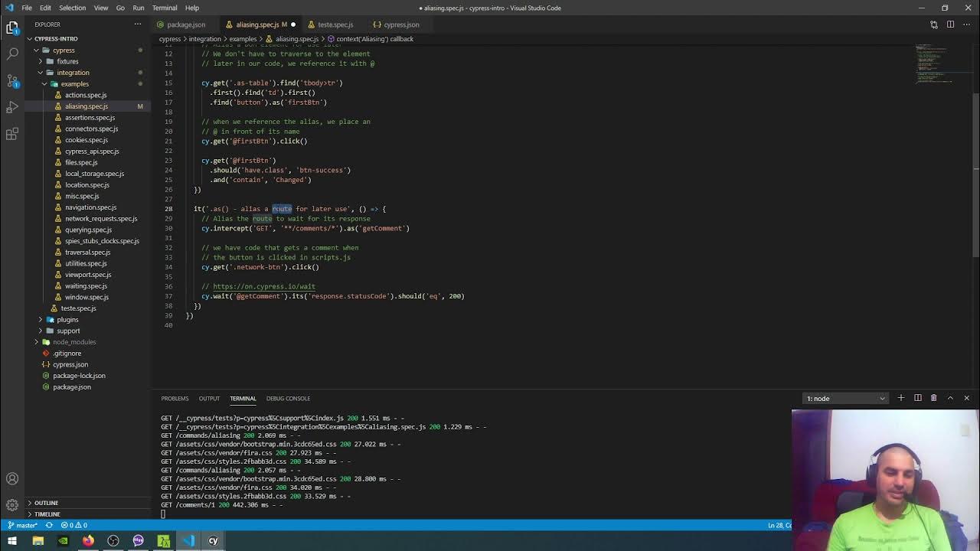Open the Windows Start menu
Image resolution: width=980 pixels, height=551 pixels.
(x=12, y=541)
